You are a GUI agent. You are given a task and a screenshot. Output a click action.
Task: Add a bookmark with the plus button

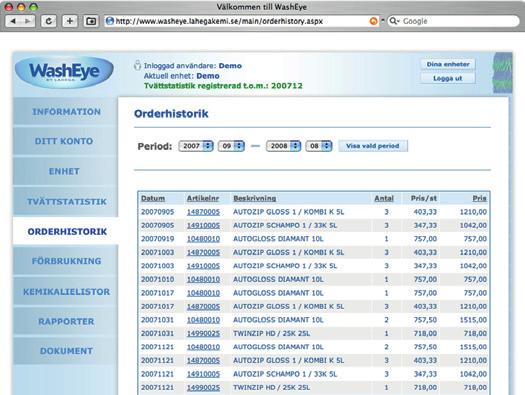70,21
